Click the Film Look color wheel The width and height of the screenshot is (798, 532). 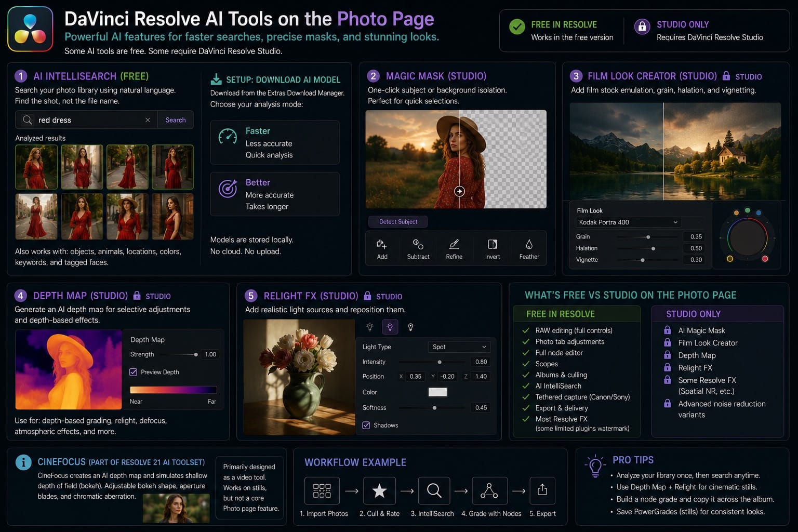[x=747, y=238]
